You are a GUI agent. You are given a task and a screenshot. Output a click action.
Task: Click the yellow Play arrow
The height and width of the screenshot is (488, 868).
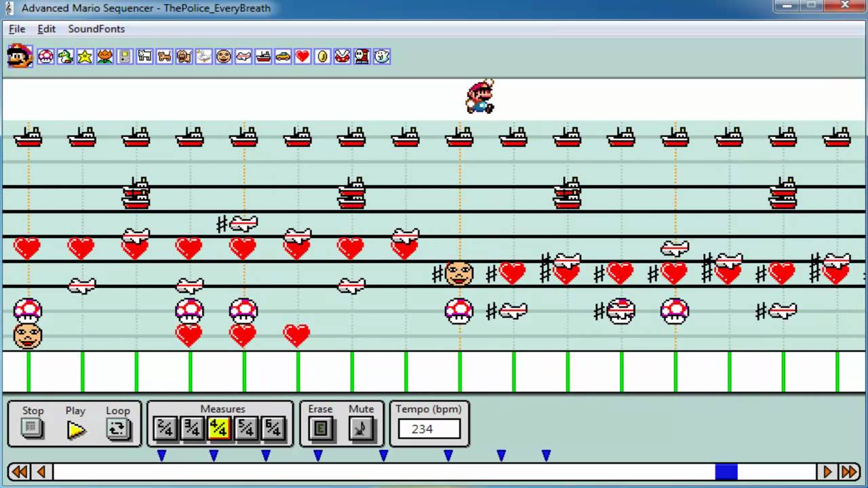76,430
